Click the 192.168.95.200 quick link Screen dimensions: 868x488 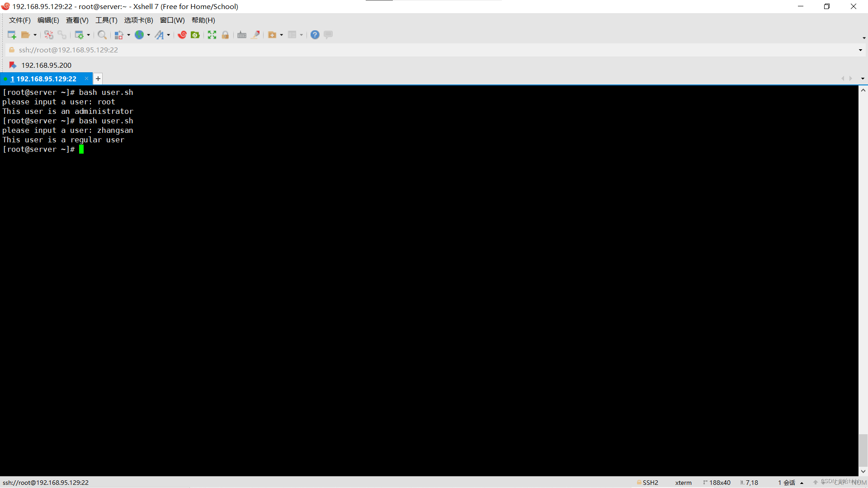pos(46,65)
